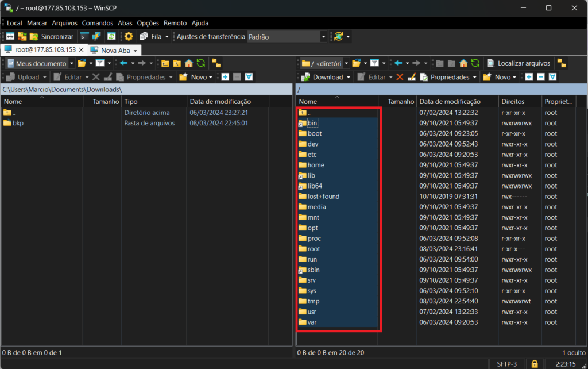Unselect files minus icon in remote panel
588x369 pixels.
541,77
